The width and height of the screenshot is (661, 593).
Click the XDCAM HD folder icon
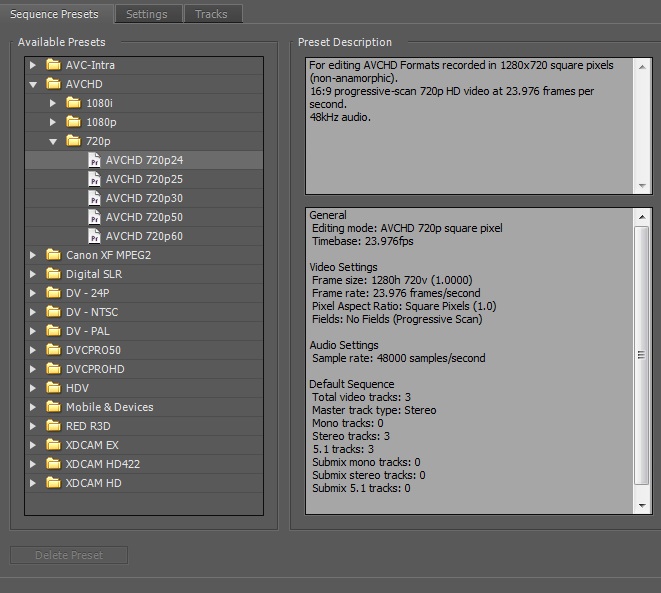53,483
